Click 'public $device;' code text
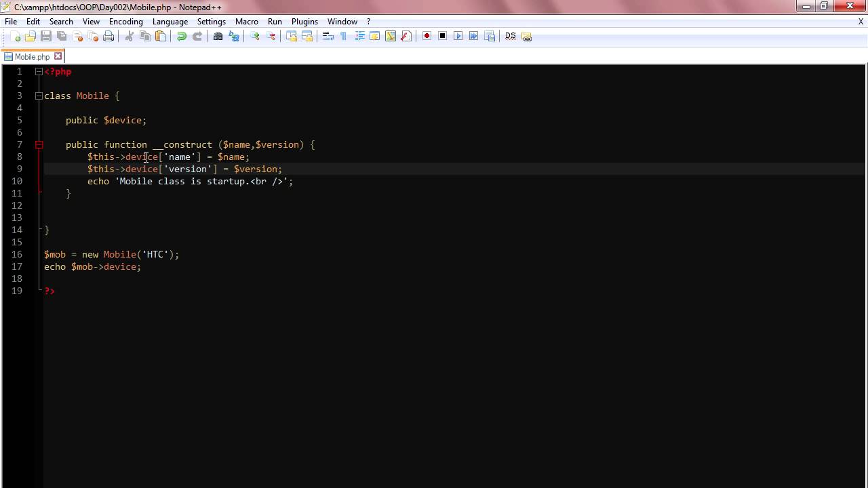The height and width of the screenshot is (488, 868). 106,121
